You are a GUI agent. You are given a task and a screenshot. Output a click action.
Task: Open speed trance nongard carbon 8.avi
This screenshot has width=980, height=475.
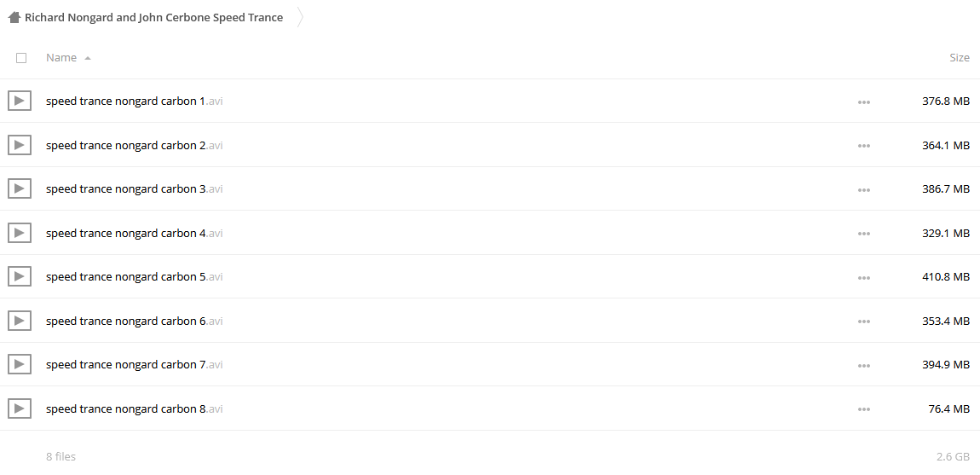tap(135, 408)
